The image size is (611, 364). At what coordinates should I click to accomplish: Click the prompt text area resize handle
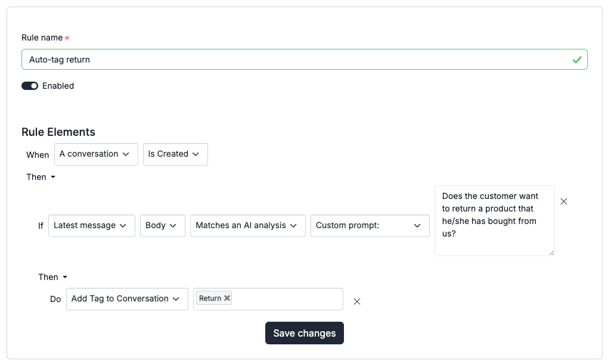tap(551, 253)
